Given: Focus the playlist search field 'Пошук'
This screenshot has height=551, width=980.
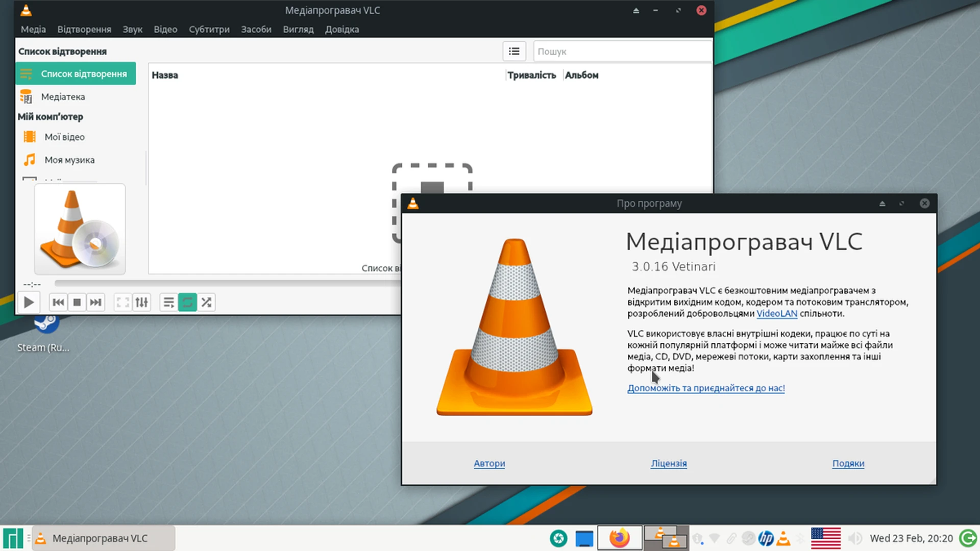Looking at the screenshot, I should (622, 52).
